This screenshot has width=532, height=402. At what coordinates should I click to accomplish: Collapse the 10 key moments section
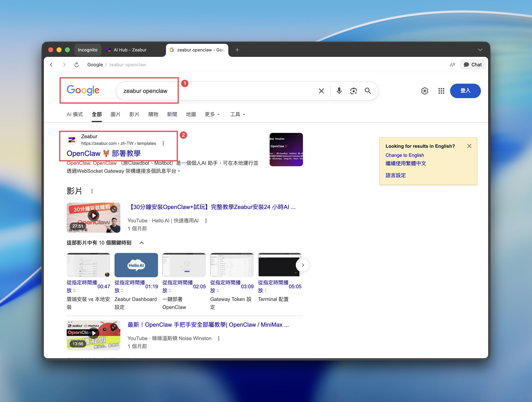(x=142, y=243)
